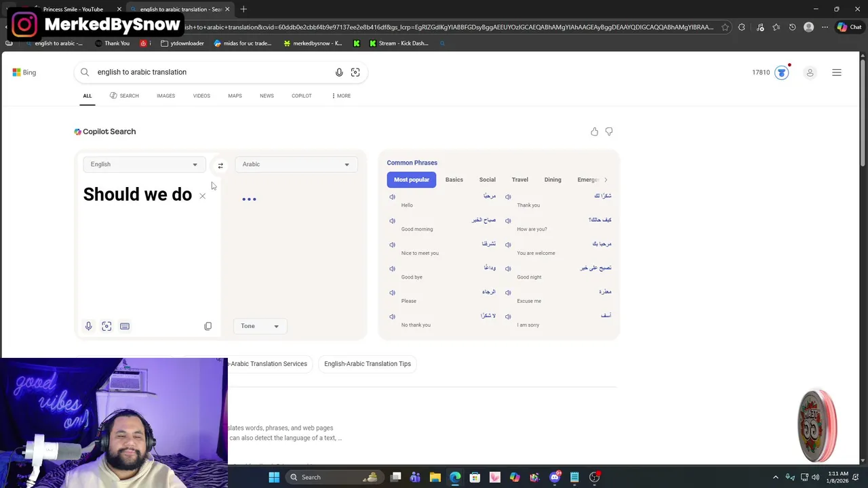Play audio for 'Excuse me' phrase

click(508, 293)
